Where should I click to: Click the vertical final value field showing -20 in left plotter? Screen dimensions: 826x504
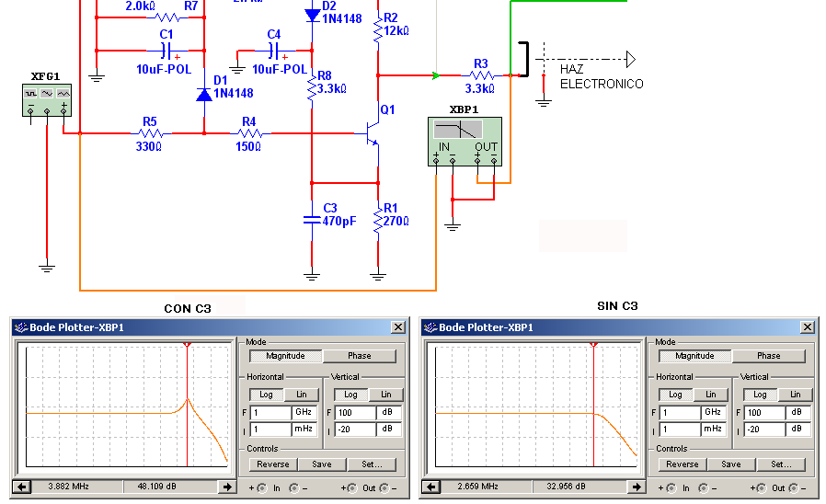click(x=355, y=430)
